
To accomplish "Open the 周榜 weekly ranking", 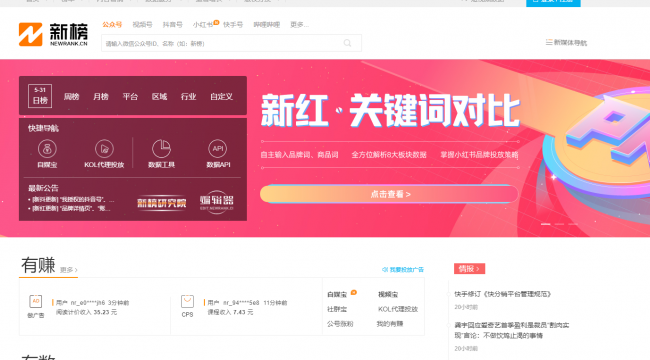I will [x=71, y=97].
